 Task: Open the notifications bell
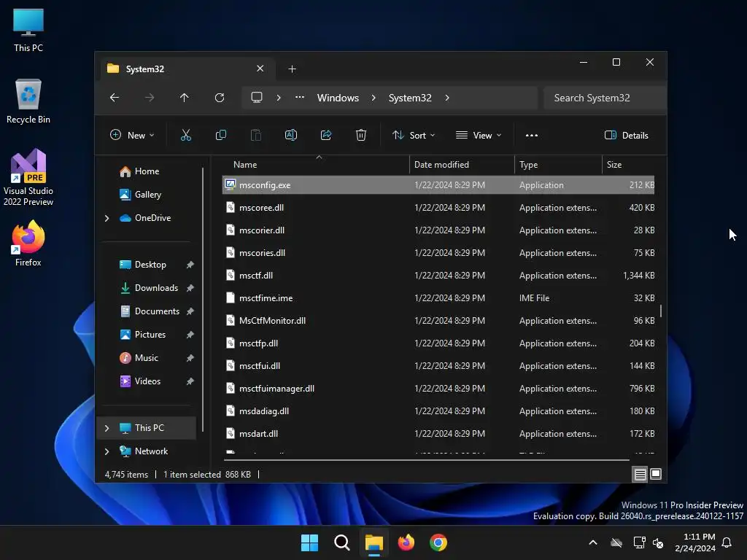tap(727, 542)
